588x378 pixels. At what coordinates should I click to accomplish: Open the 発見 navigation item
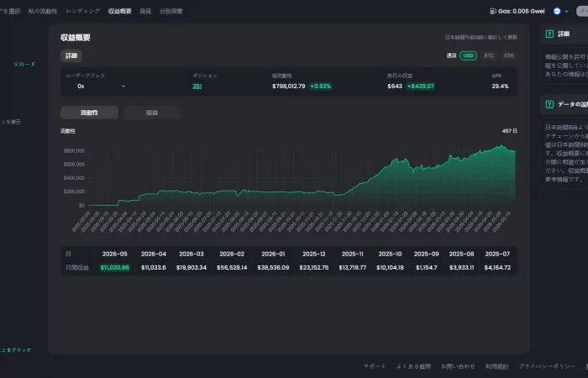(x=145, y=11)
